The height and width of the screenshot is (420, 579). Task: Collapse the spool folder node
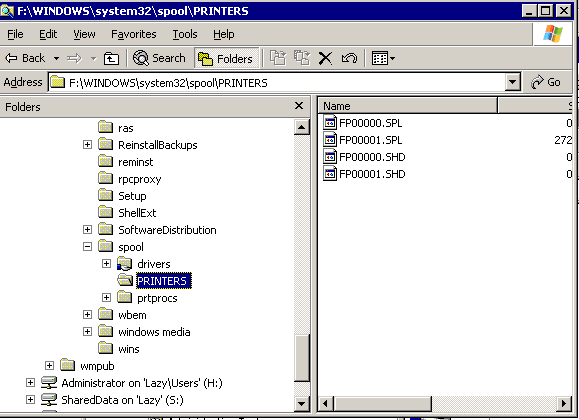coord(88,246)
